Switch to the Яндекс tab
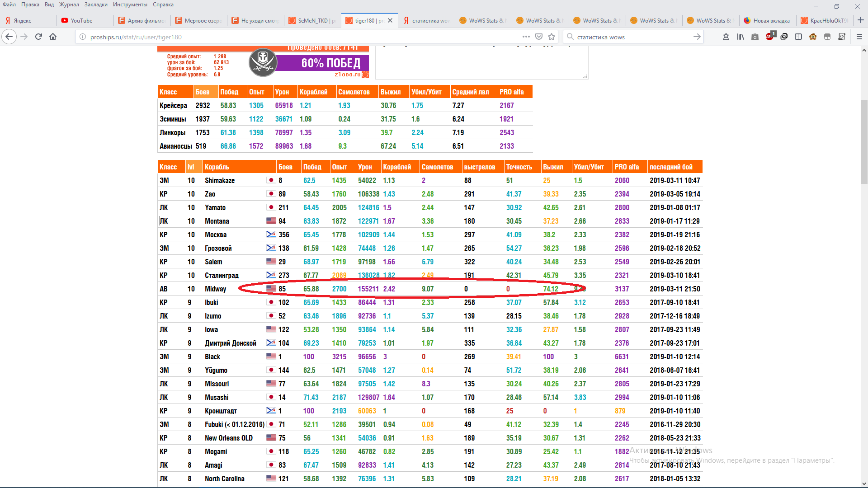This screenshot has height=488, width=868. 28,20
